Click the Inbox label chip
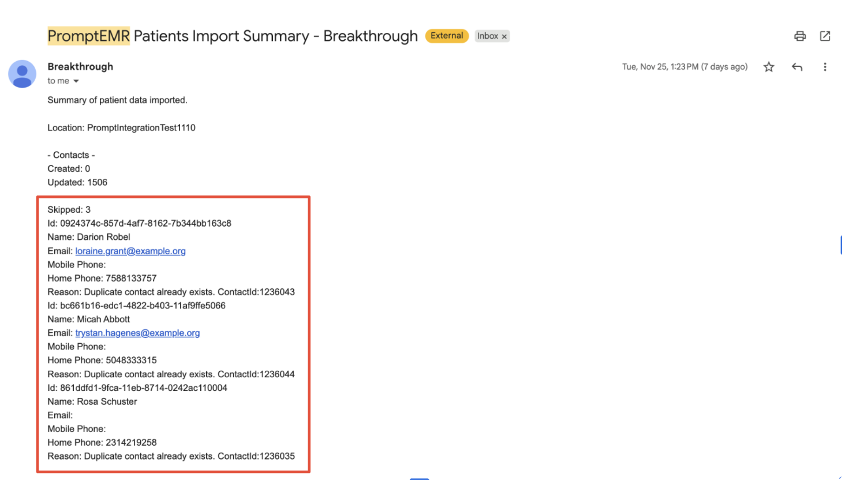Screen dimensions: 860x504 487,36
